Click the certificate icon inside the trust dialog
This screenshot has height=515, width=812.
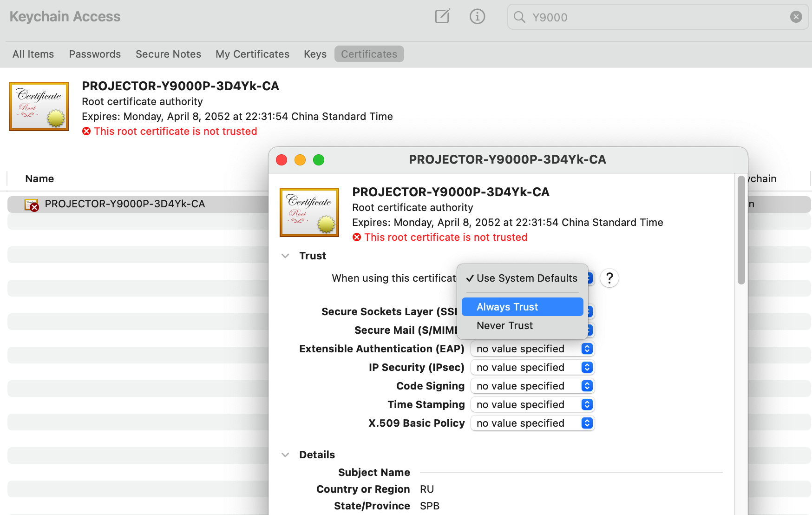pyautogui.click(x=309, y=212)
